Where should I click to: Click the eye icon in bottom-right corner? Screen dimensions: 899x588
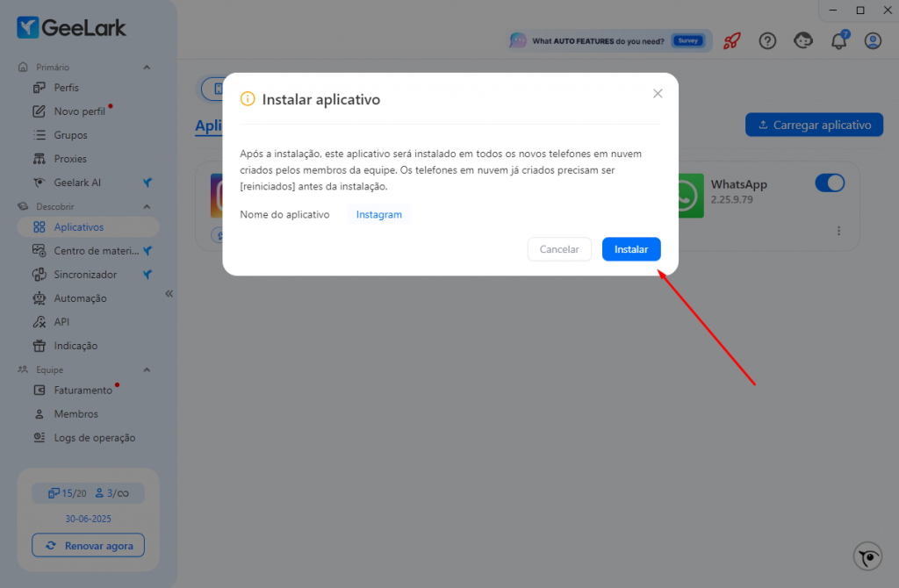(867, 556)
